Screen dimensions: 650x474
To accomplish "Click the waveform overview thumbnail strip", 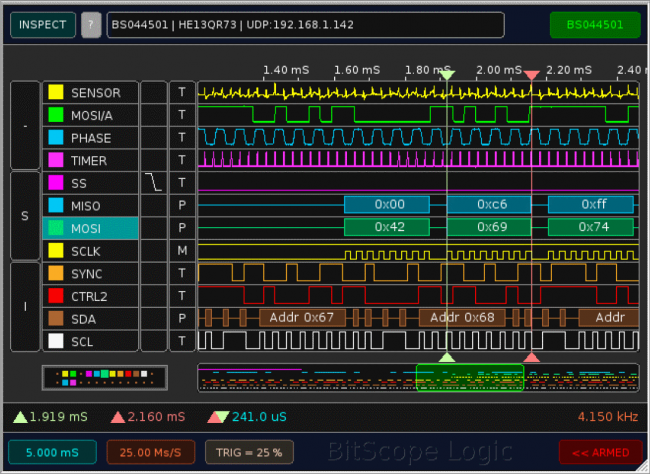I will point(418,377).
